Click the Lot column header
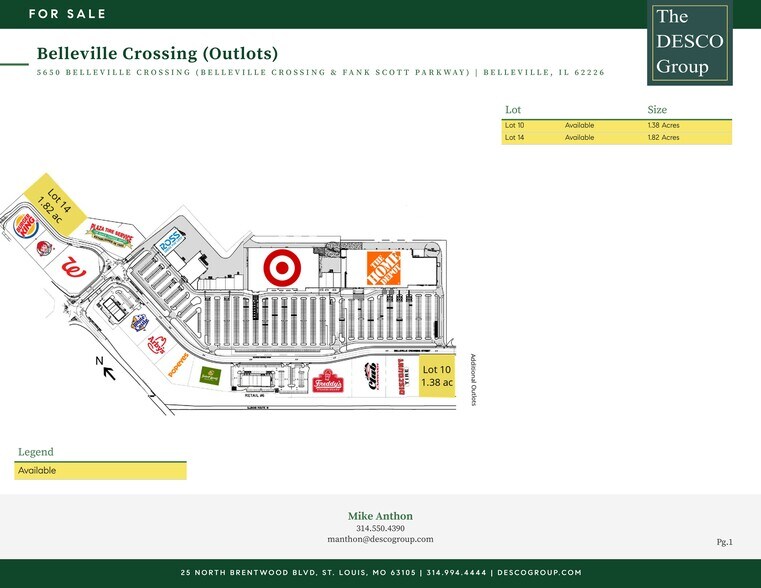761x588 pixels. click(513, 110)
